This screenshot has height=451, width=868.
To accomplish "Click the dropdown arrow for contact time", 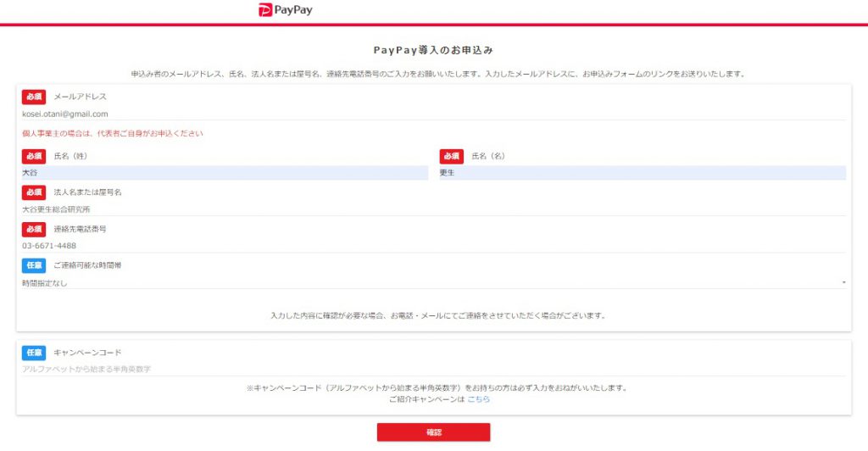I will pyautogui.click(x=843, y=283).
